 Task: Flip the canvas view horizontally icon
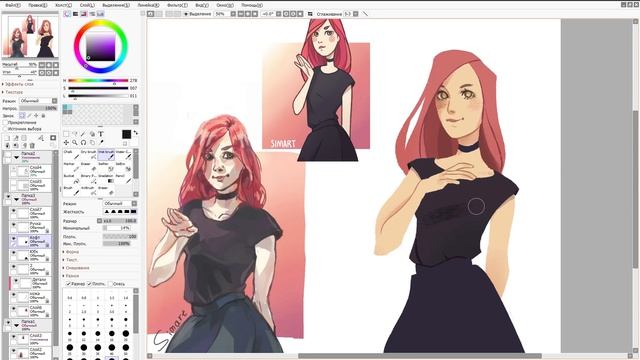click(310, 14)
